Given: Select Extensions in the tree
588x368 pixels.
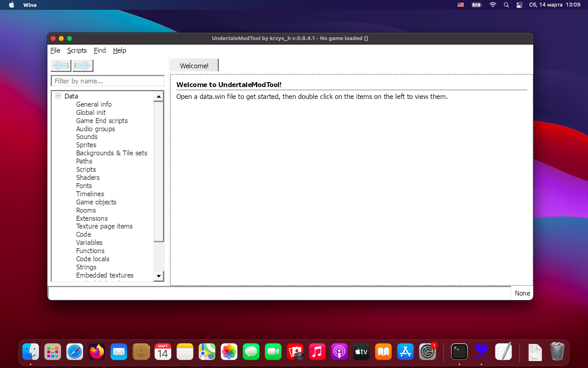Looking at the screenshot, I should (92, 218).
